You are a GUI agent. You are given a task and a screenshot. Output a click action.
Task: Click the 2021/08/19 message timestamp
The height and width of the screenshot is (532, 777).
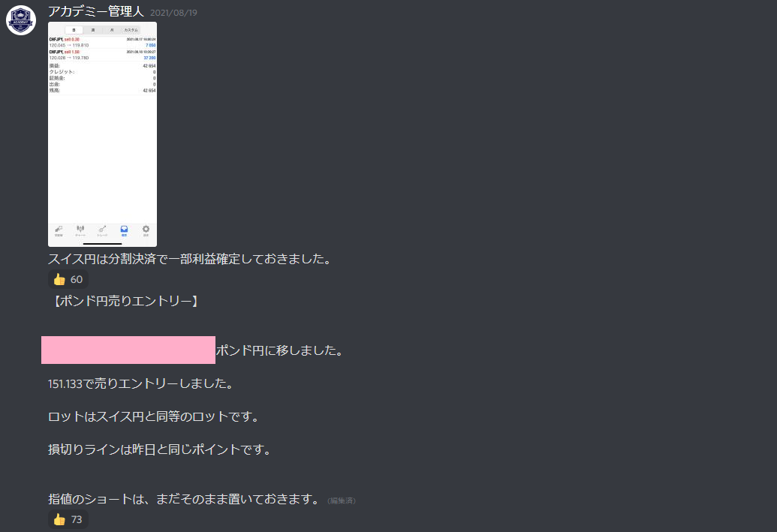tap(173, 13)
